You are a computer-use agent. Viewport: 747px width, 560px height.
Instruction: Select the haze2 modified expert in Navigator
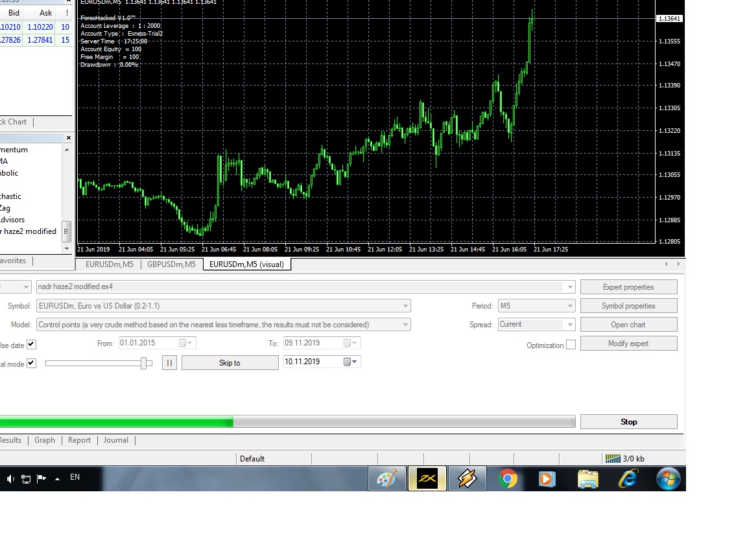coord(29,231)
